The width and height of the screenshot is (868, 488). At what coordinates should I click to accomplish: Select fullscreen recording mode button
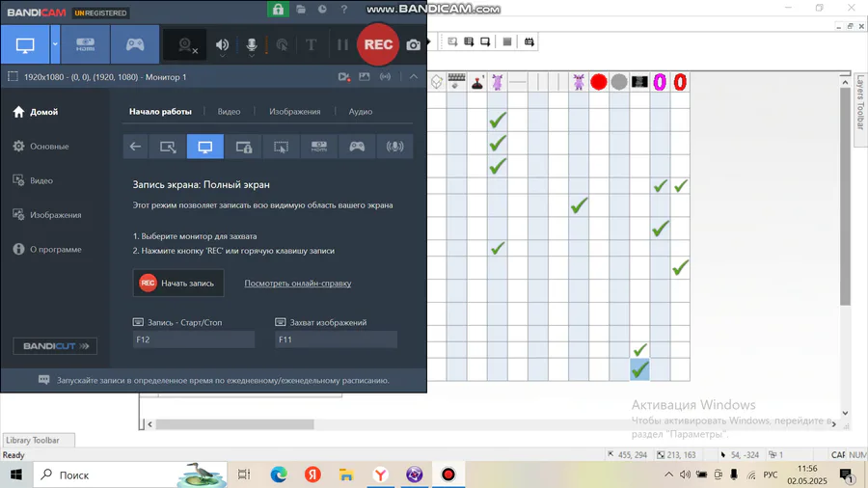click(205, 147)
